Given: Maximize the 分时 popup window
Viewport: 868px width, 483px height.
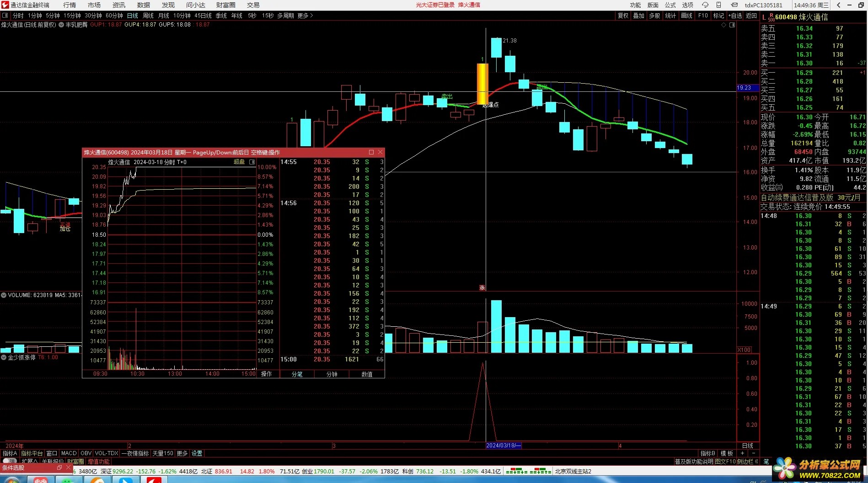Looking at the screenshot, I should click(371, 152).
